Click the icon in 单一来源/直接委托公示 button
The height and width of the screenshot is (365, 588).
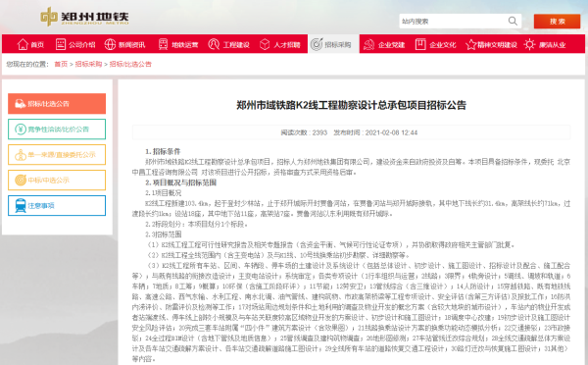pyautogui.click(x=21, y=155)
